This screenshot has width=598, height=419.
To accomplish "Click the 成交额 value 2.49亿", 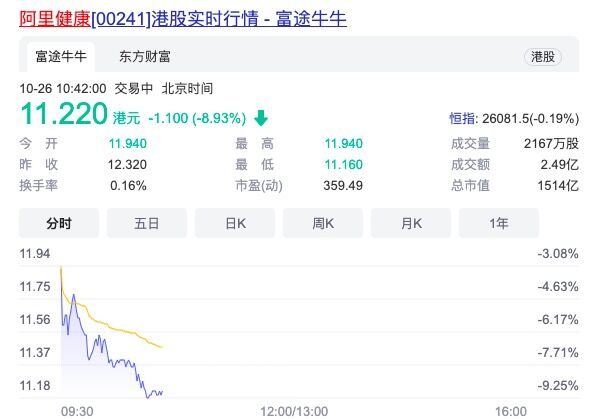I will pos(560,165).
